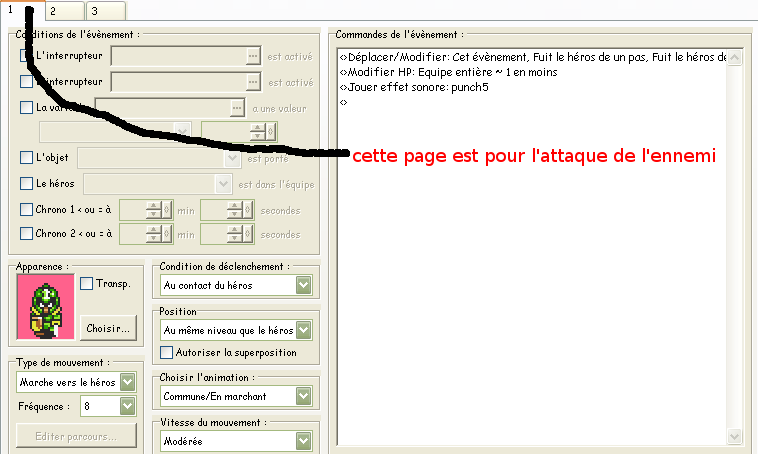This screenshot has height=454, width=758.
Task: Select the green soldier sprite thumbnail
Action: (46, 307)
